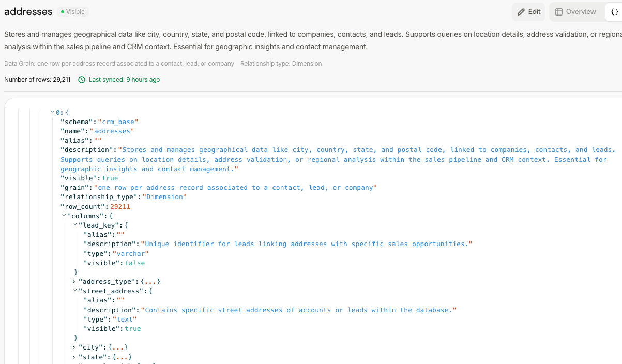622x364 pixels.
Task: Click the "addresses" name value in JSON
Action: tap(112, 131)
